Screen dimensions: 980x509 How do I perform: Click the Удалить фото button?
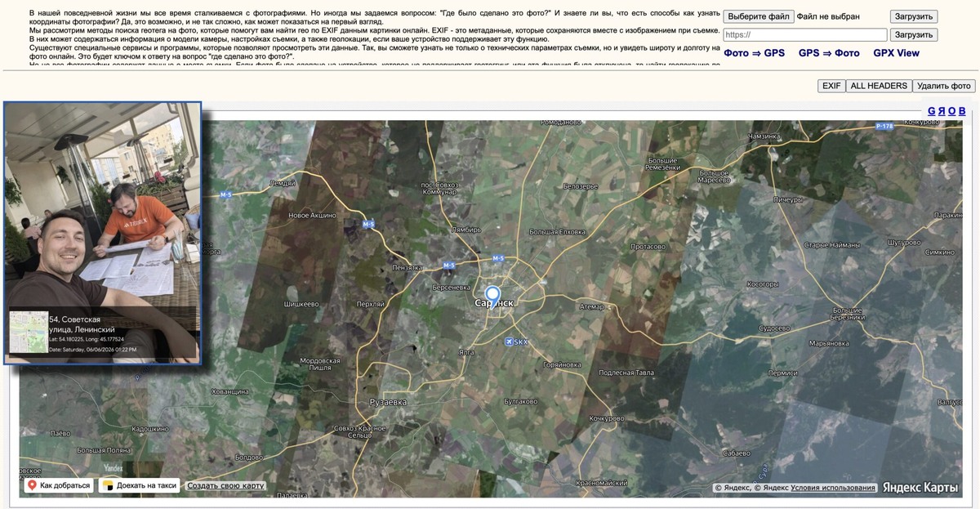click(x=944, y=86)
